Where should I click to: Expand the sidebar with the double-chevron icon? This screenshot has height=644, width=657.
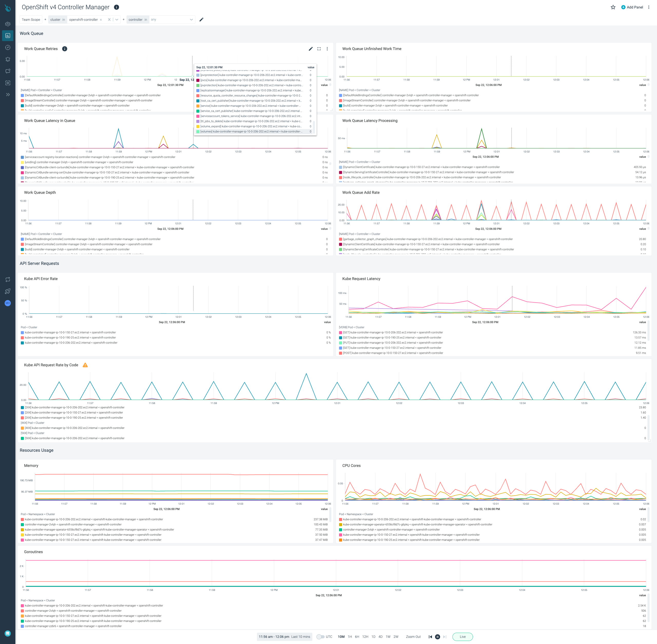coord(7,95)
